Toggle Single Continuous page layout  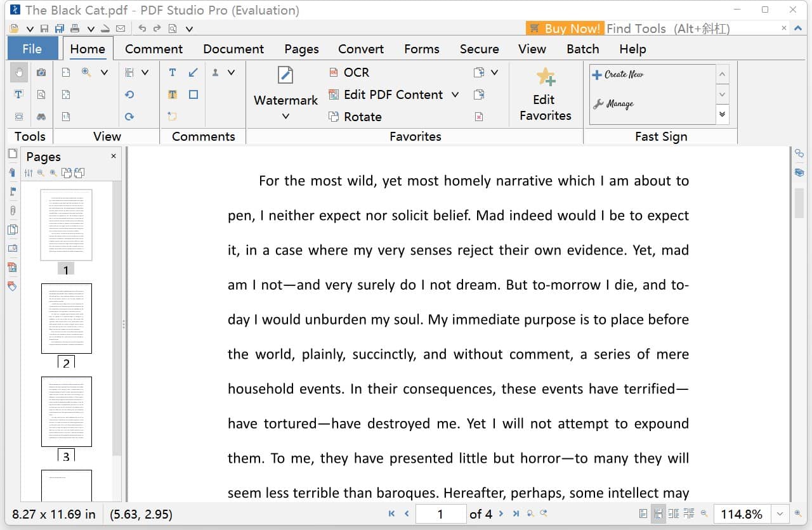[x=658, y=514]
